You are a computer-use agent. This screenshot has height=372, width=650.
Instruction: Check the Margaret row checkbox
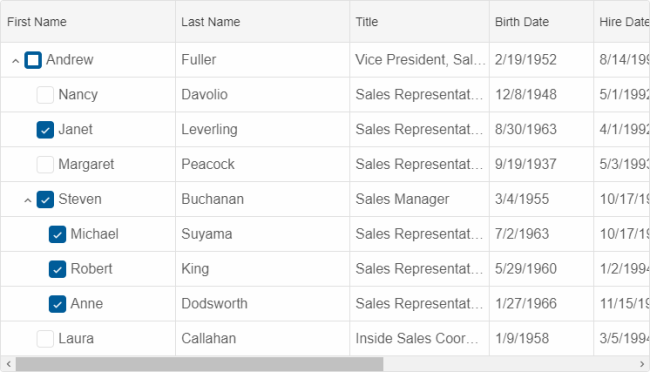coord(45,165)
